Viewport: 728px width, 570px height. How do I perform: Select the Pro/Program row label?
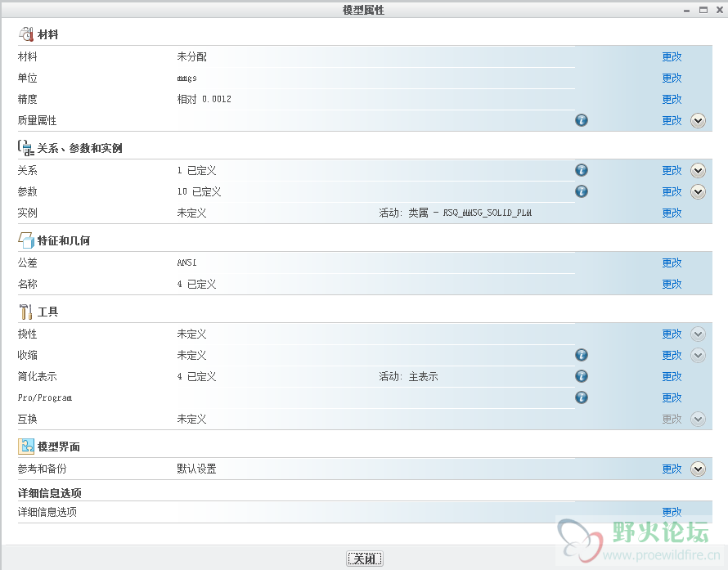coord(45,397)
